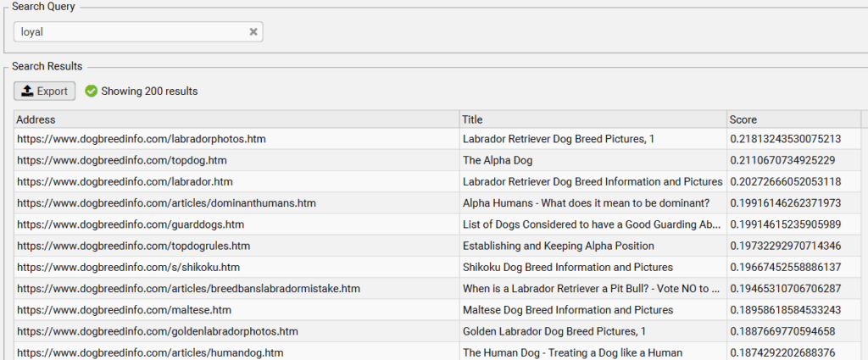Click title 'Shikoku Dog Breed Information and Pictures'
The image size is (868, 360).
tap(568, 267)
